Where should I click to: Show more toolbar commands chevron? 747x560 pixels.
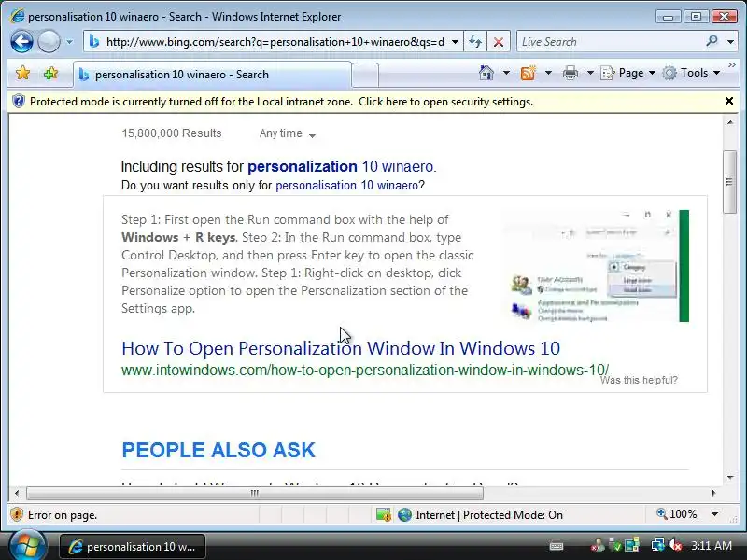(732, 65)
